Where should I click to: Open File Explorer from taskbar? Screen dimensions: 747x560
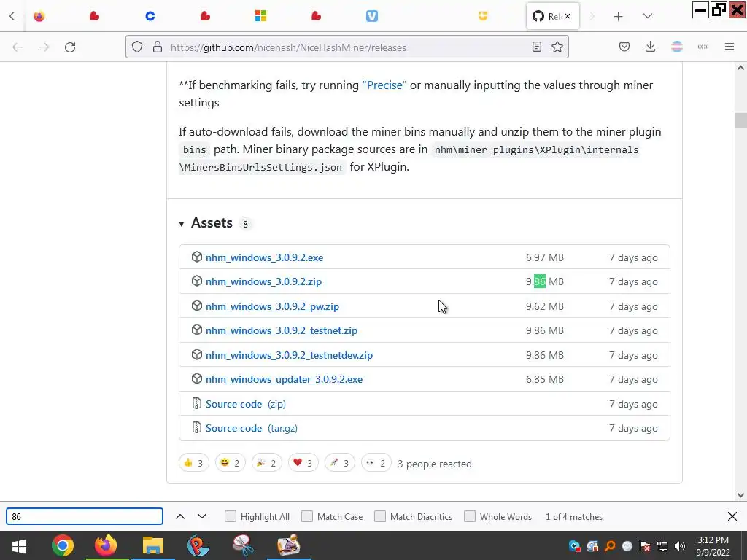coord(153,545)
